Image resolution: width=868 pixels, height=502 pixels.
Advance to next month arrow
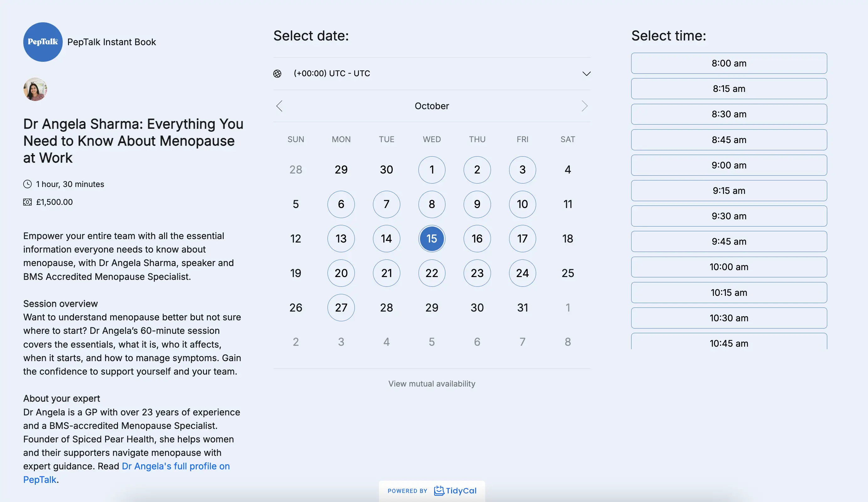click(x=584, y=106)
